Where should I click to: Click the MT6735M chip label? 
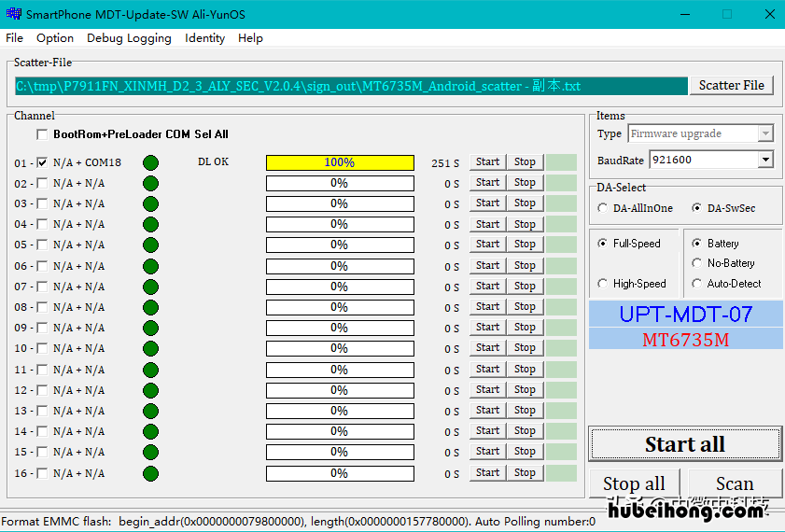tap(686, 340)
